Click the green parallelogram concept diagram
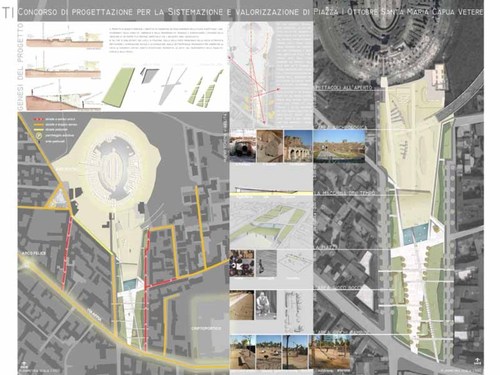This screenshot has width=500, height=375. pos(119,86)
